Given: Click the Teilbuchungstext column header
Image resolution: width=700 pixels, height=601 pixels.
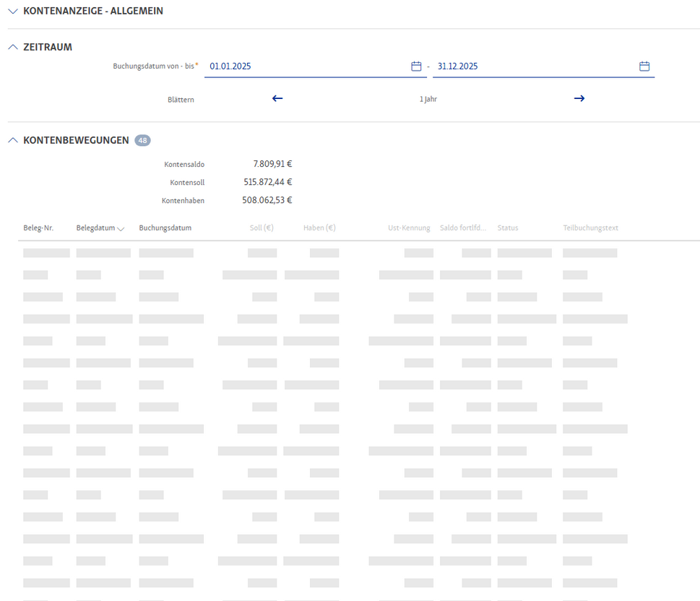Looking at the screenshot, I should point(590,228).
